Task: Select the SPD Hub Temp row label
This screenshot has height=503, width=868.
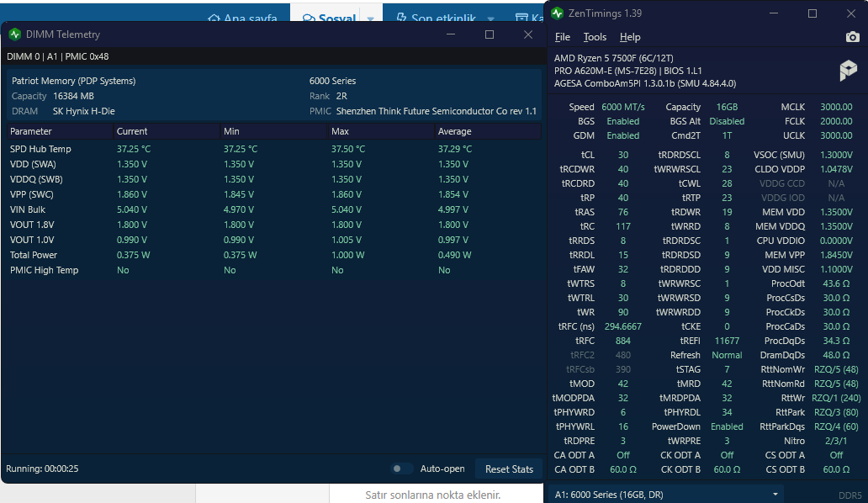Action: pyautogui.click(x=40, y=149)
